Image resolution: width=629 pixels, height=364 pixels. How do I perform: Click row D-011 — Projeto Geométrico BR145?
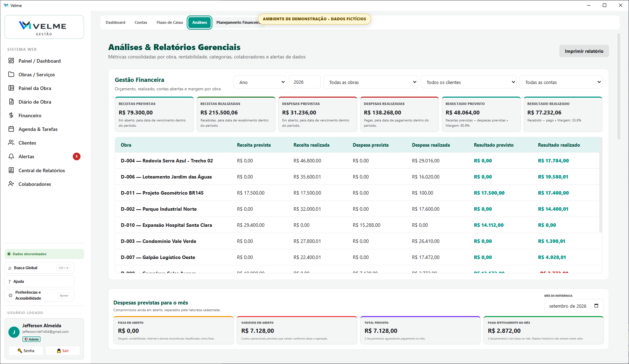click(x=357, y=193)
